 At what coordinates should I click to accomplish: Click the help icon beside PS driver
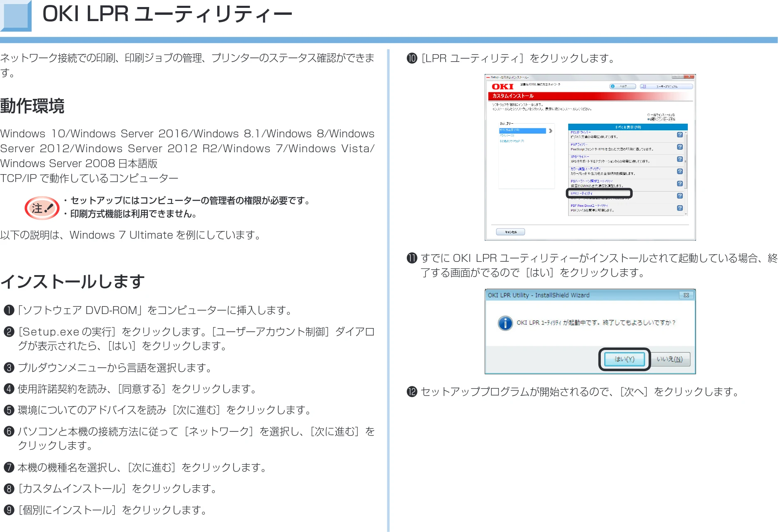(680, 147)
